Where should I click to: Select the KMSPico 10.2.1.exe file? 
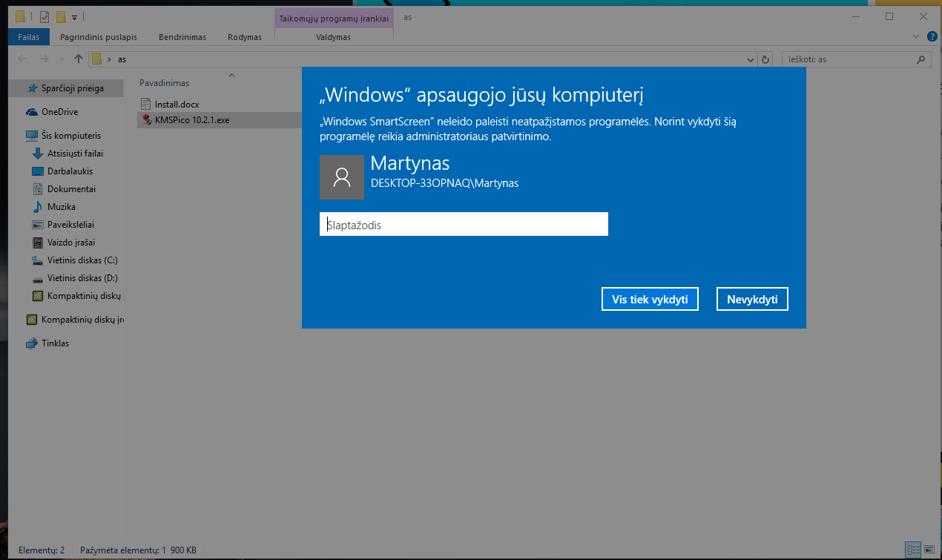[220, 119]
